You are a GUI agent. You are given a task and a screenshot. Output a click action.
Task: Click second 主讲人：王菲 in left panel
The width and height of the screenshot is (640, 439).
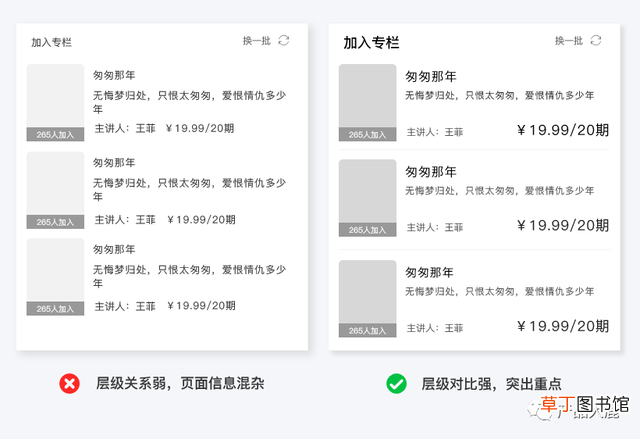click(125, 220)
